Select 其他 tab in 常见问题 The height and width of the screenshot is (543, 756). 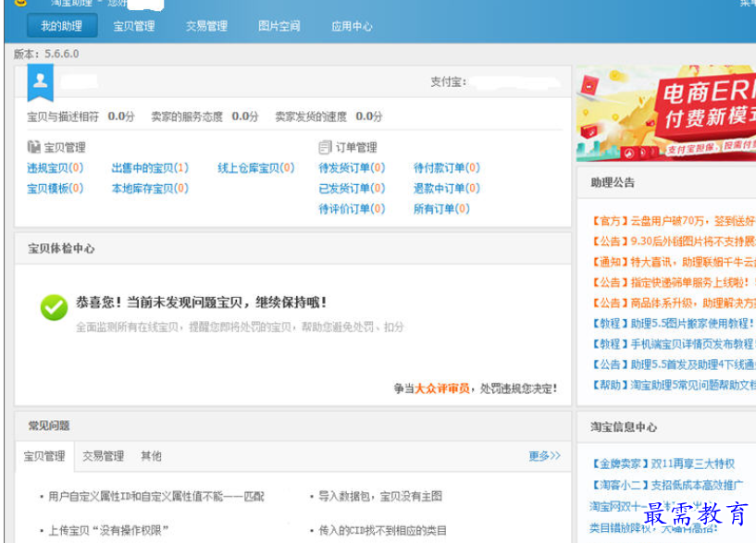[151, 456]
